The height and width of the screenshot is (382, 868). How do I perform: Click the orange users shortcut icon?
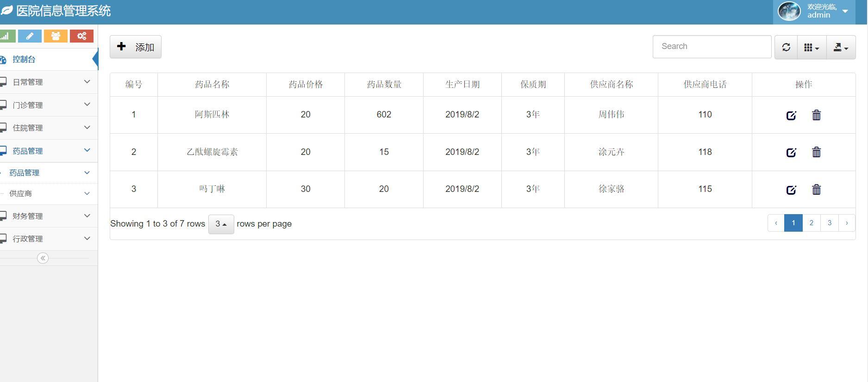click(x=56, y=36)
